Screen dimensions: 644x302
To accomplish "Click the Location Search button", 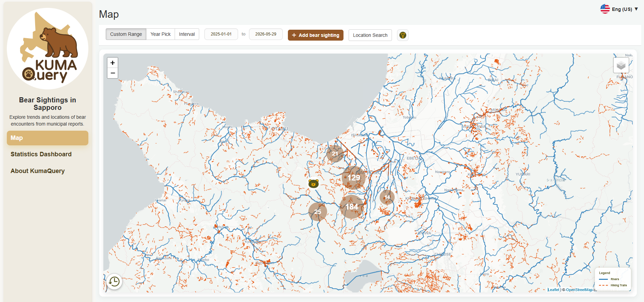I will click(370, 35).
